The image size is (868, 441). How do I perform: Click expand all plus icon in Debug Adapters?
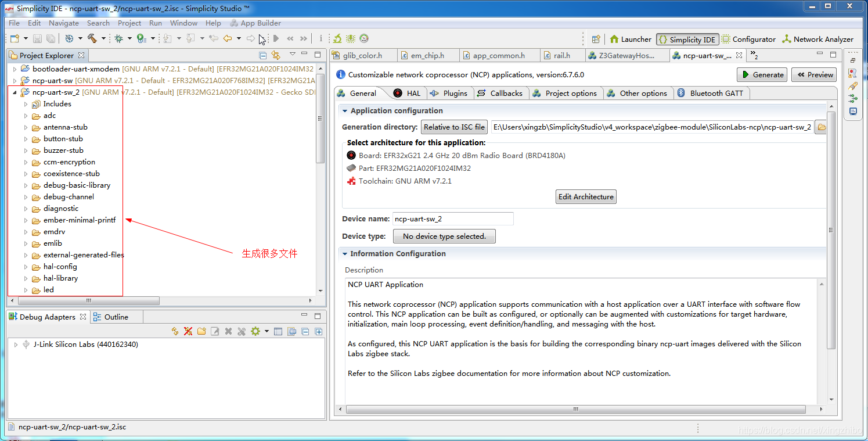tap(319, 331)
